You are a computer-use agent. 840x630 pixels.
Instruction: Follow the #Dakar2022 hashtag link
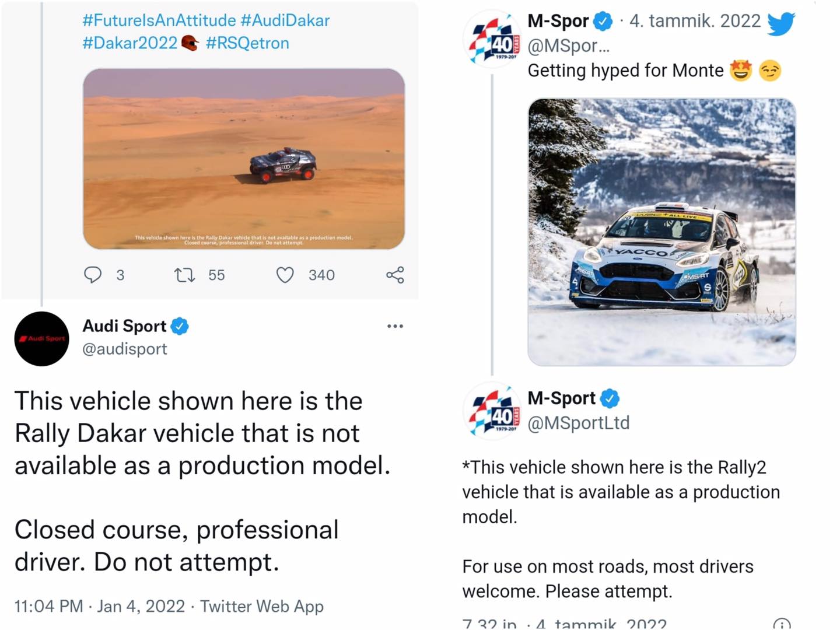(x=130, y=43)
